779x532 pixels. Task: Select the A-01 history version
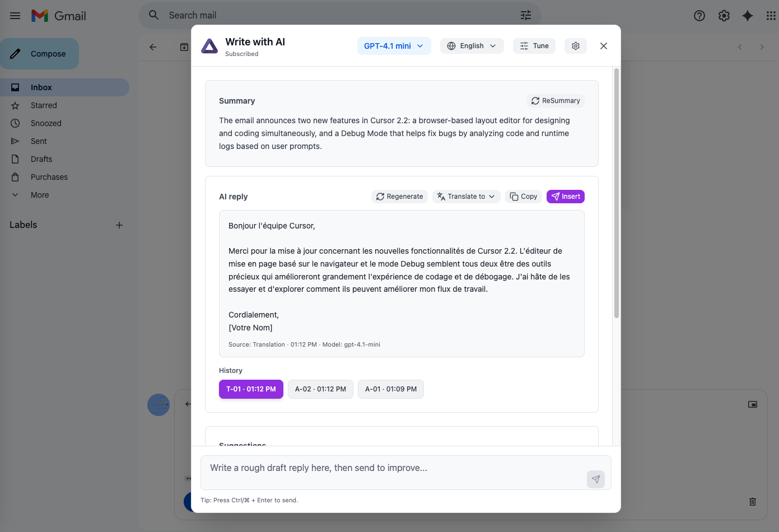390,389
